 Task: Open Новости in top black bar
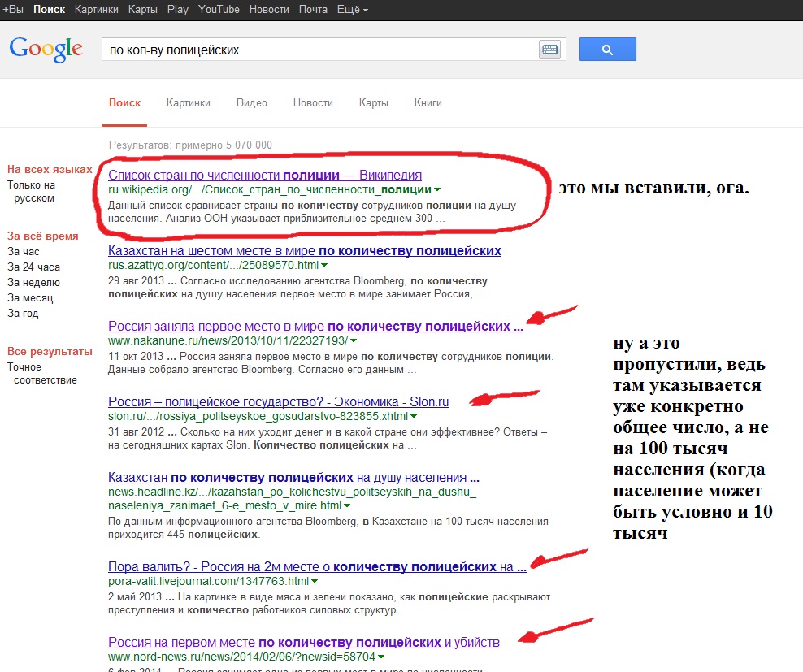click(x=269, y=9)
